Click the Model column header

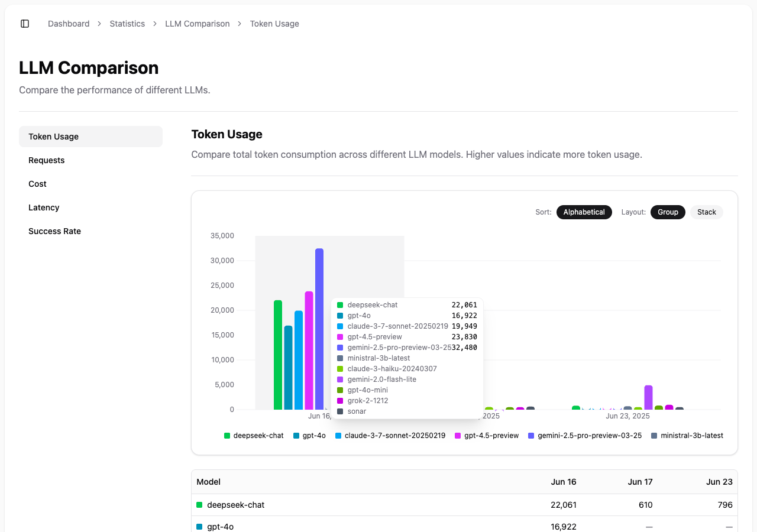(x=208, y=482)
